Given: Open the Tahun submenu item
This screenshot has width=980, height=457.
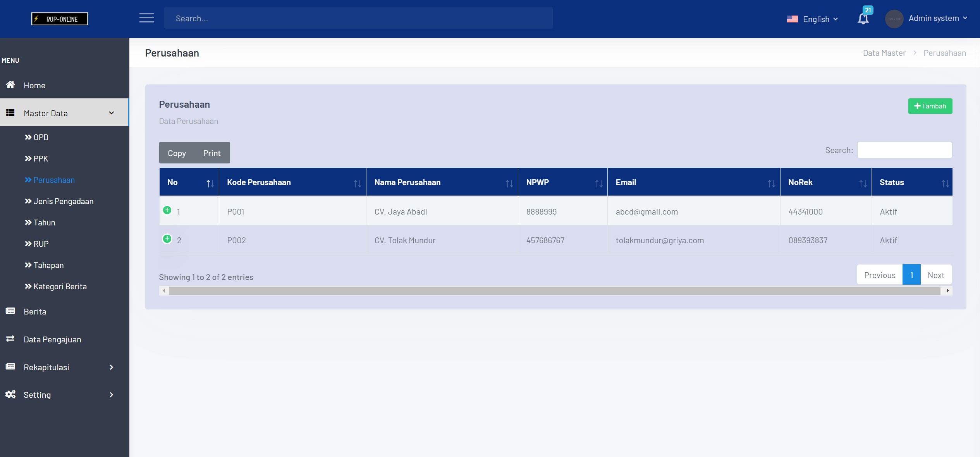Looking at the screenshot, I should tap(40, 222).
